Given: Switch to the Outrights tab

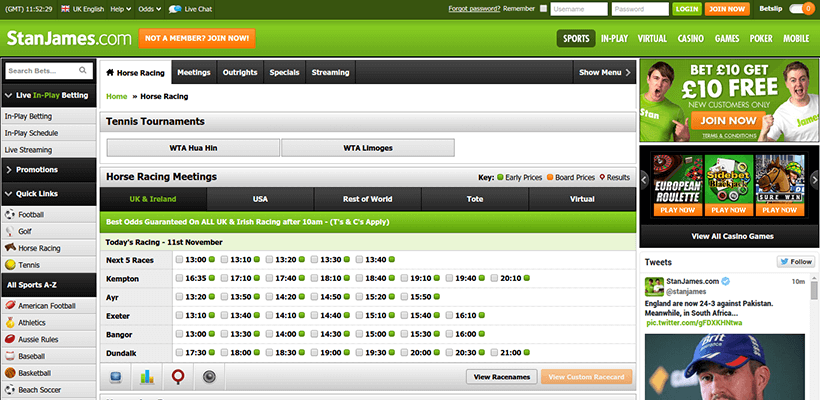Looking at the screenshot, I should click(240, 72).
